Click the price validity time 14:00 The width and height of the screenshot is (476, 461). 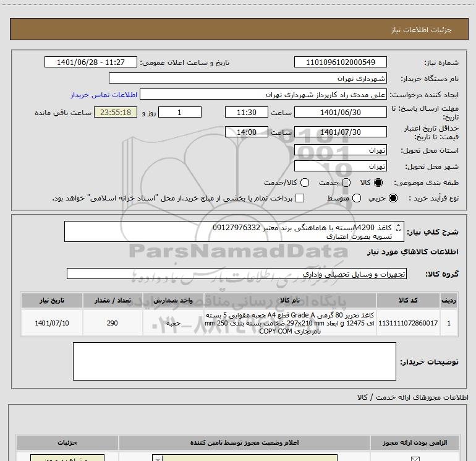(247, 132)
